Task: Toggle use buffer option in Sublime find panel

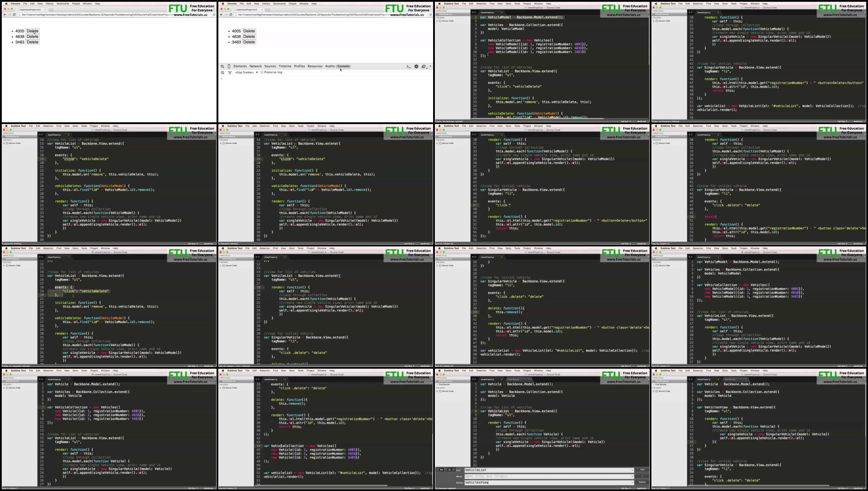Action: (454, 470)
